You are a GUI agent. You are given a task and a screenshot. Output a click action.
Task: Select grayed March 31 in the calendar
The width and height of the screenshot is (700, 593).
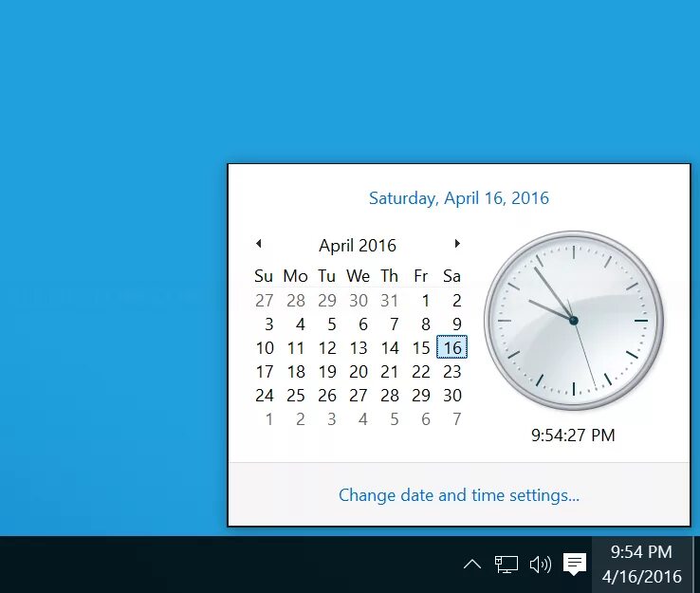click(390, 301)
